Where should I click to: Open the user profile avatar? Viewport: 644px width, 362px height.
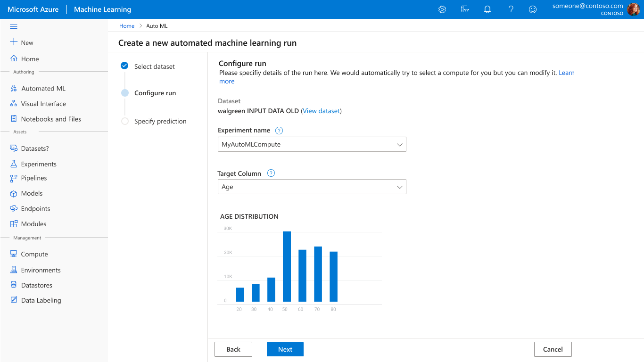634,9
